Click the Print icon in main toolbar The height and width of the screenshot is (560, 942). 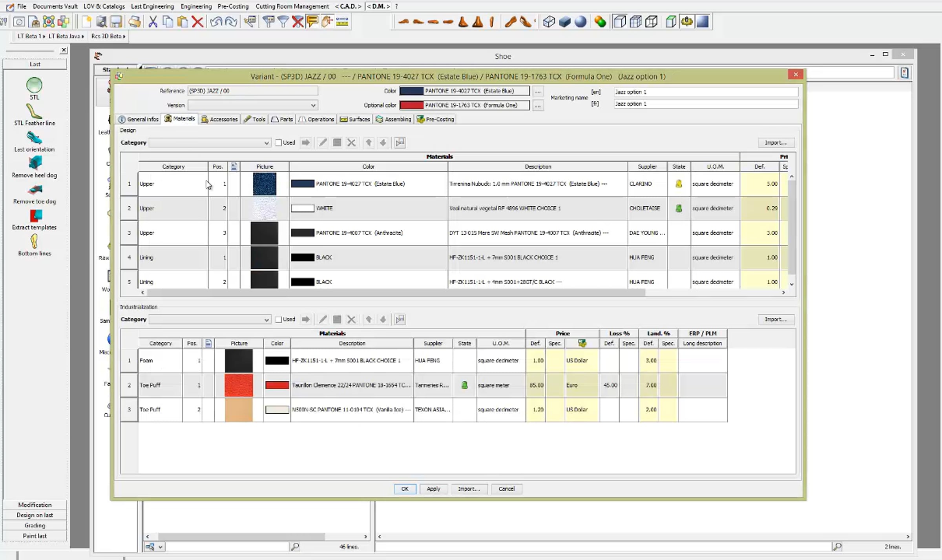(135, 22)
